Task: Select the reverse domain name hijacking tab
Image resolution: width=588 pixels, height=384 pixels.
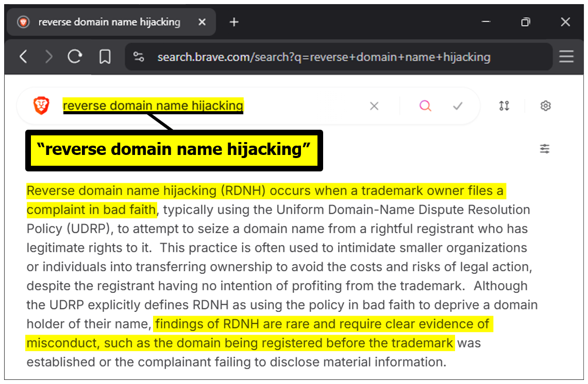Action: pyautogui.click(x=109, y=22)
